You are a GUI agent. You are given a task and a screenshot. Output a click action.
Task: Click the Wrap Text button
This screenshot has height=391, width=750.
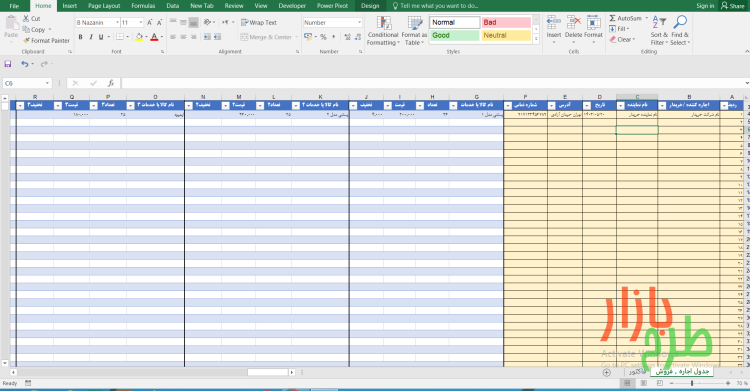pos(259,22)
